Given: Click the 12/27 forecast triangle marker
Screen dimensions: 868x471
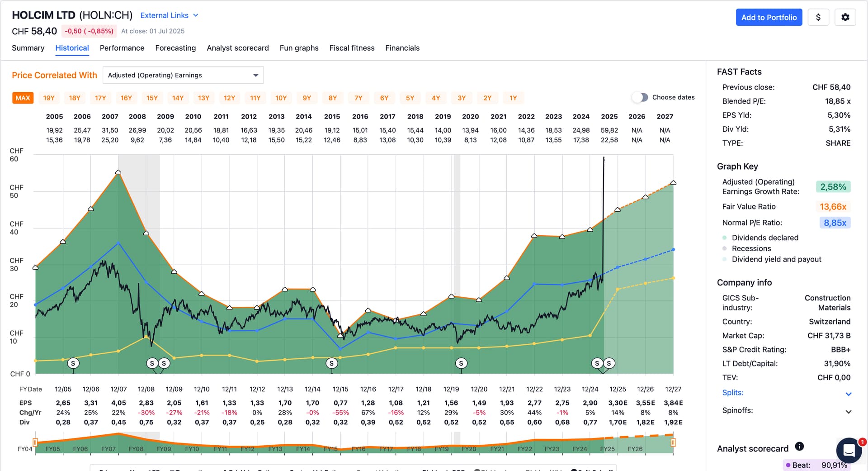Looking at the screenshot, I should 673,182.
